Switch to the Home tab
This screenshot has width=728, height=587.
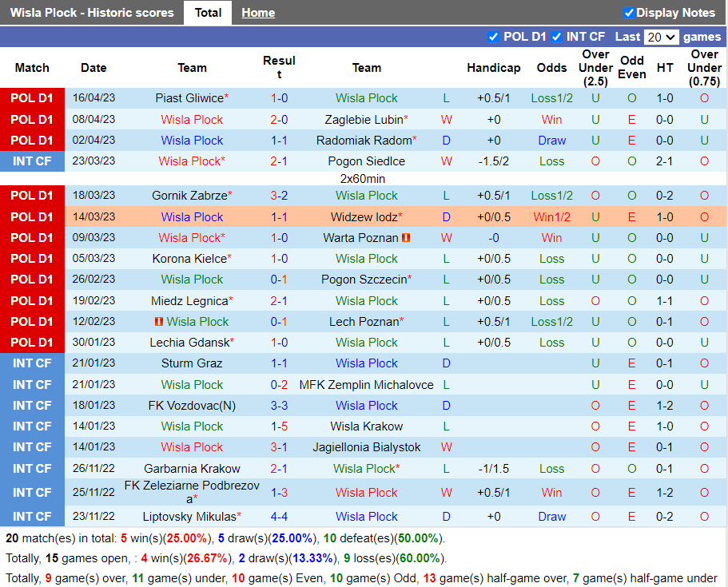(258, 13)
